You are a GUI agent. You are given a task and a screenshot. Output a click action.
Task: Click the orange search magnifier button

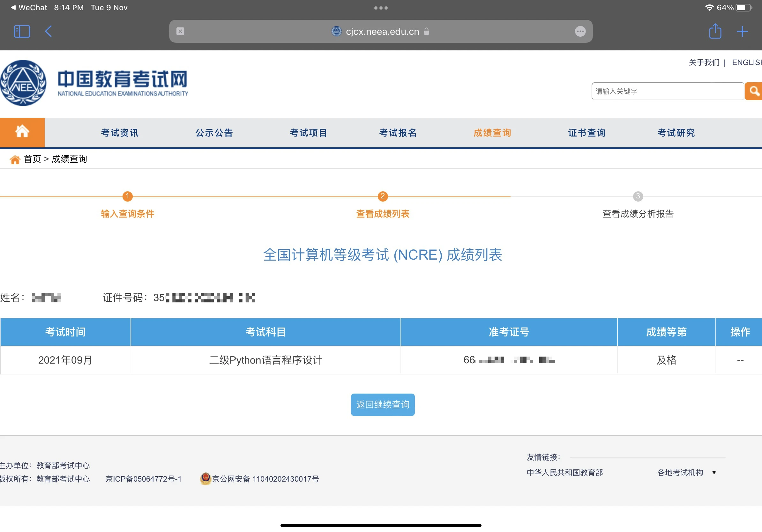753,91
